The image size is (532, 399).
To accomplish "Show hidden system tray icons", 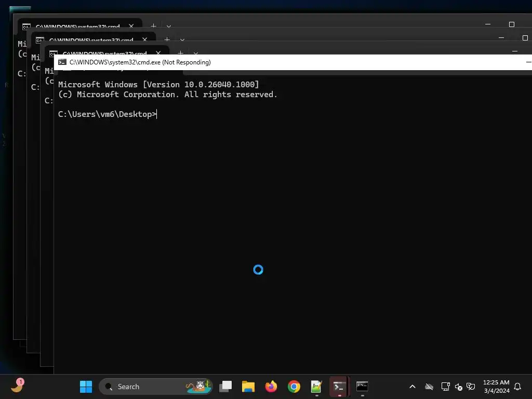I will [x=412, y=387].
